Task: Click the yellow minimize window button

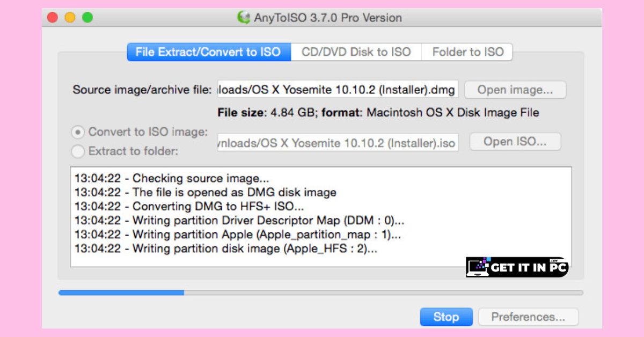Action: click(70, 17)
